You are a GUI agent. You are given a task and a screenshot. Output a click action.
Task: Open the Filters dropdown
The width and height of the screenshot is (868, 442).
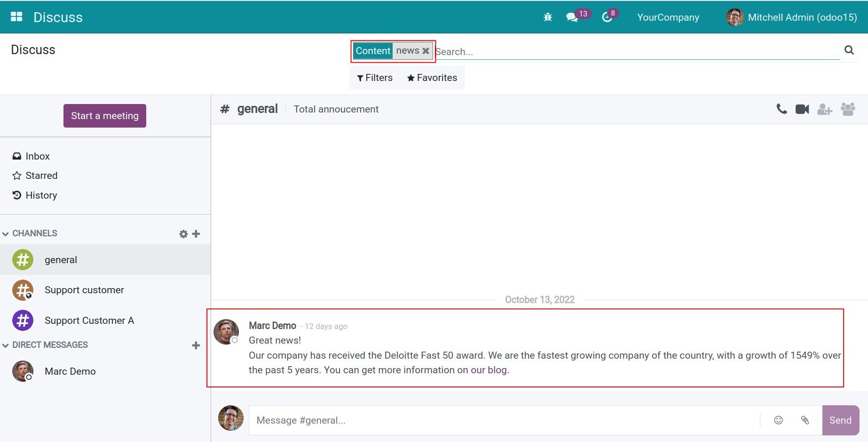click(374, 78)
